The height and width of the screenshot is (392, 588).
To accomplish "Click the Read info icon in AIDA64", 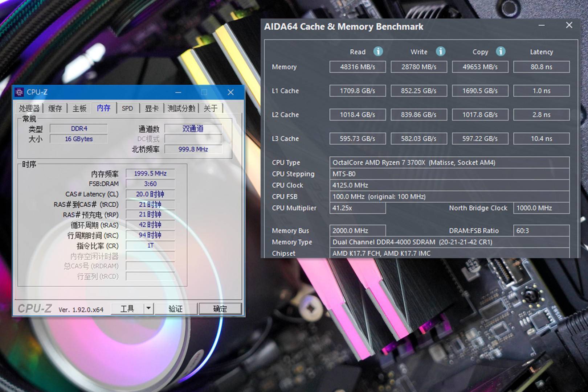I will [x=378, y=51].
